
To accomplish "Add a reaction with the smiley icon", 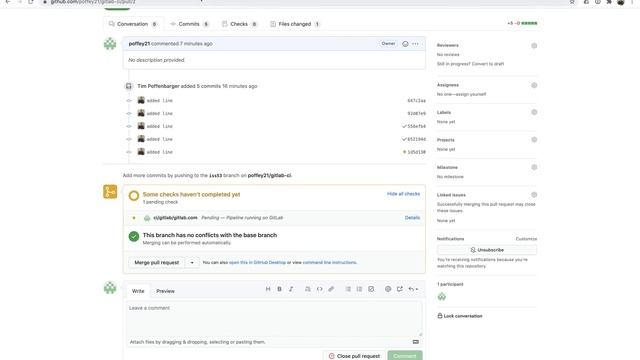I will tap(405, 44).
